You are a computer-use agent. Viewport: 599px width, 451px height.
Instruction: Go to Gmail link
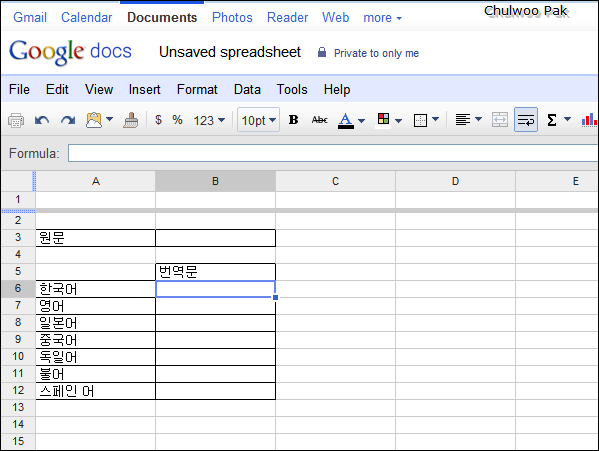point(30,17)
